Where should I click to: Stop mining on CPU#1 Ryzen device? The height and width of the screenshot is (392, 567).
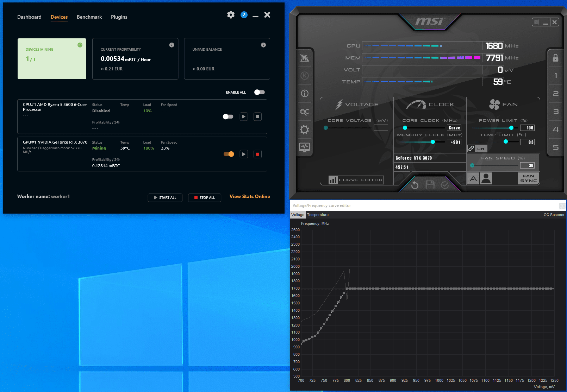pos(257,116)
